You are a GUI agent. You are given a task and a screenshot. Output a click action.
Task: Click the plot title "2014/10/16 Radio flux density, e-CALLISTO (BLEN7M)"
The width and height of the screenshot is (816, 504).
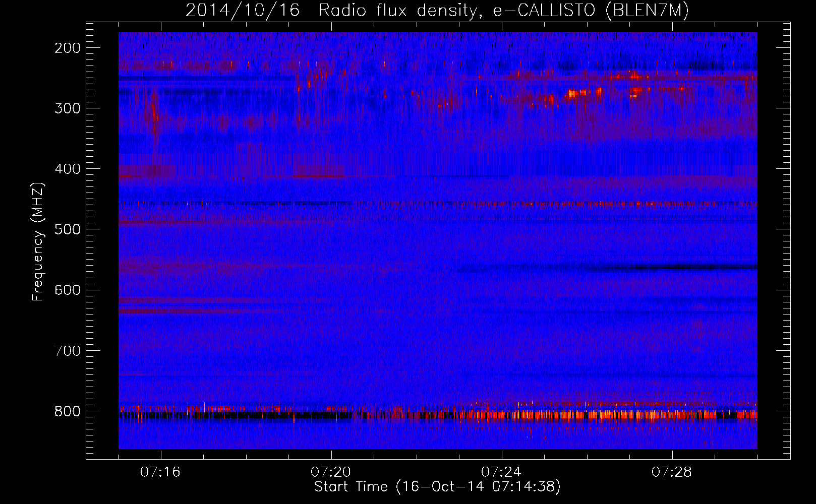(437, 11)
